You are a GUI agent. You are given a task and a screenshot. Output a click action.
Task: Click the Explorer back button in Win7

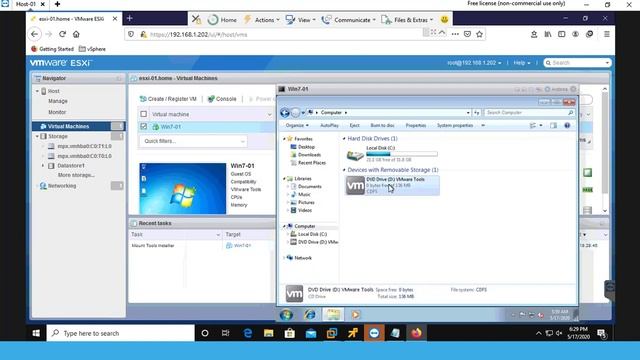pyautogui.click(x=285, y=113)
